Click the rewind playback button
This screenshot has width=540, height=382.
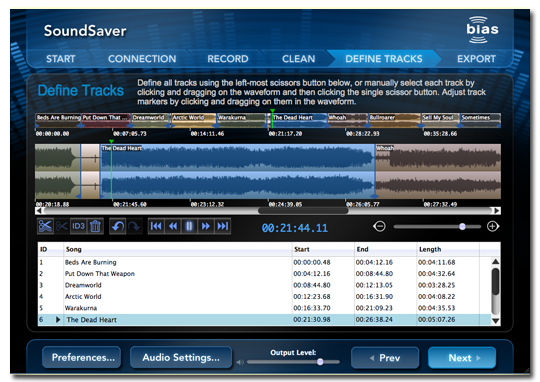pos(173,226)
